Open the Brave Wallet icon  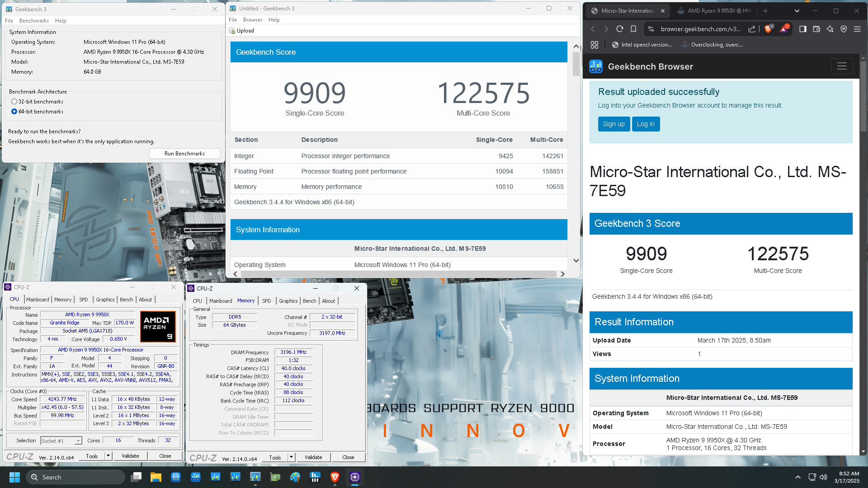[x=816, y=29]
